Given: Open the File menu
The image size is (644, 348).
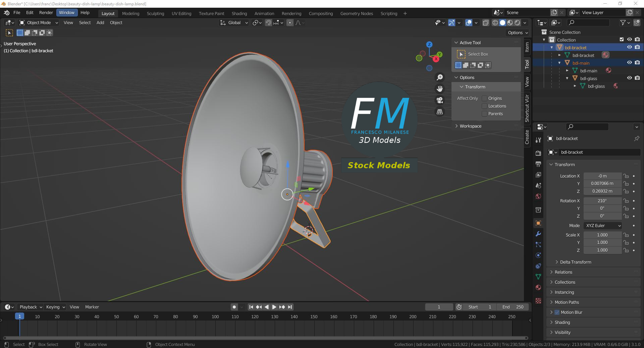Looking at the screenshot, I should click(17, 13).
